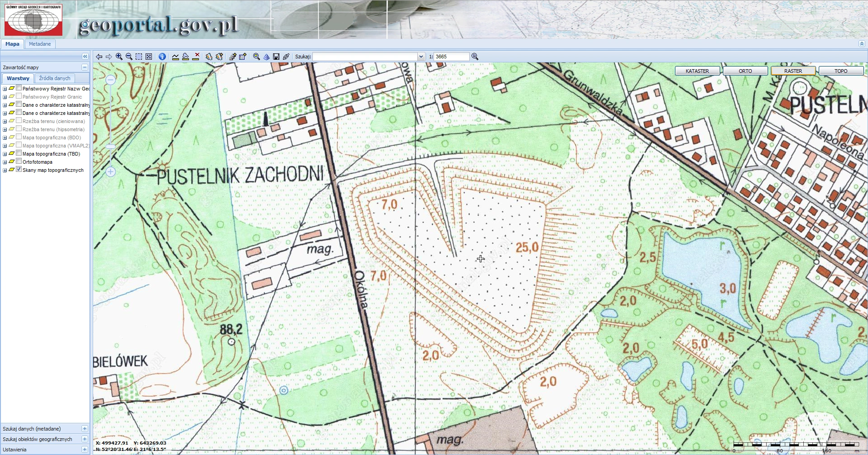Click the map sheets icon with plus
Viewport: 868px width, 455px height.
[219, 57]
